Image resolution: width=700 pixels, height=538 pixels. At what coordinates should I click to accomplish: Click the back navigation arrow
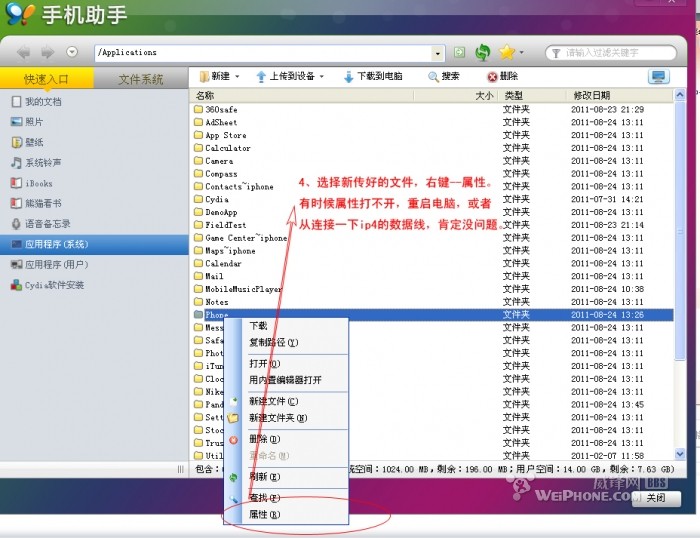point(23,53)
